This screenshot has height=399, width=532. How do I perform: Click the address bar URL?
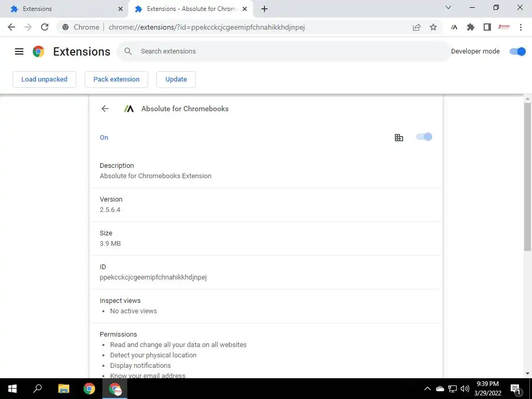[x=207, y=27]
